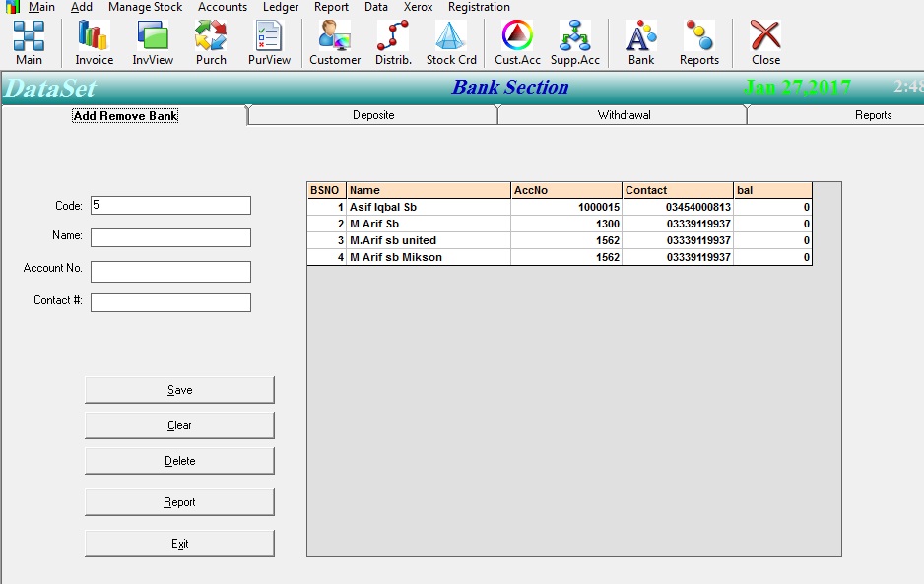Open the PurView toolbar icon
Screen dimensions: 924x584
pyautogui.click(x=269, y=42)
